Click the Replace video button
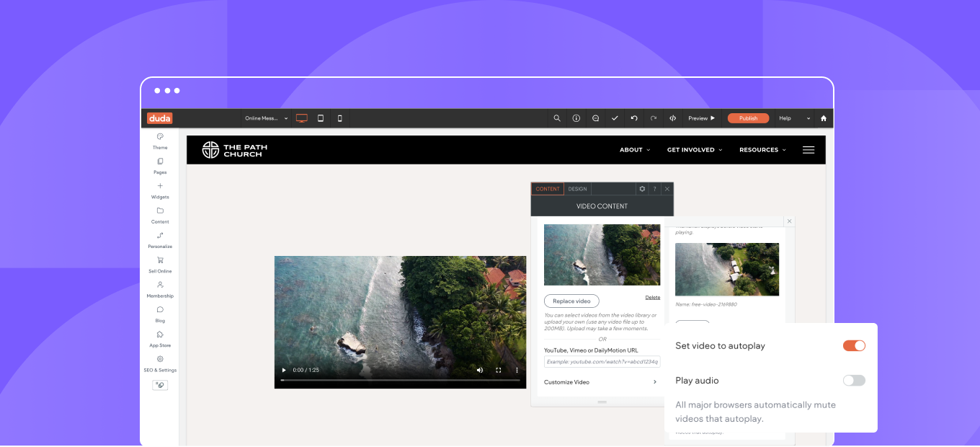Screen dimensions: 980x447 tap(571, 301)
